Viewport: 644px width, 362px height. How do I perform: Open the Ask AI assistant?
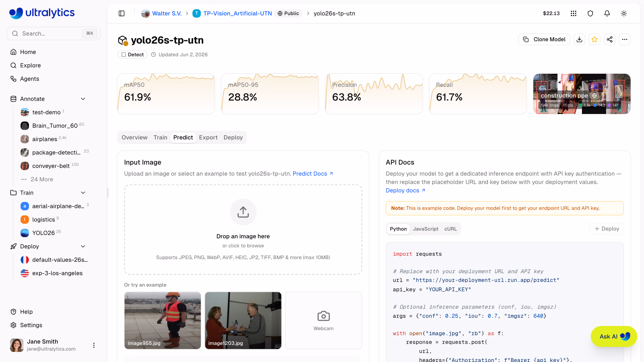[x=614, y=337]
